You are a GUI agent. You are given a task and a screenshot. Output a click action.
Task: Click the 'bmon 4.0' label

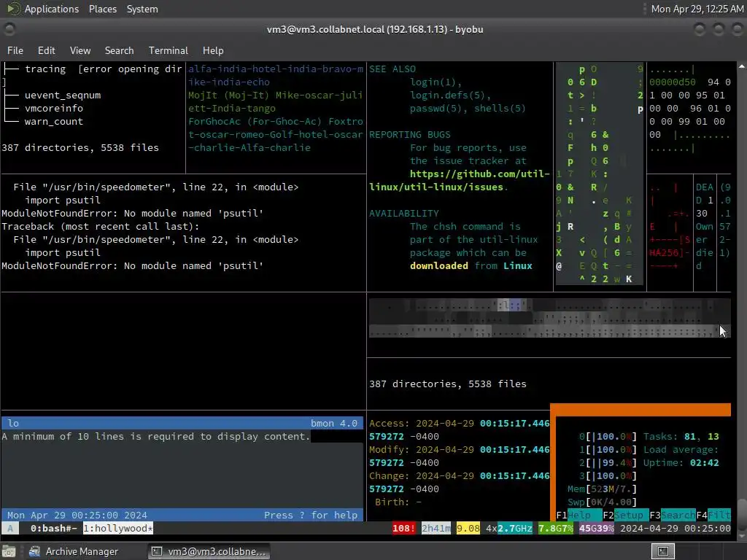click(x=334, y=424)
